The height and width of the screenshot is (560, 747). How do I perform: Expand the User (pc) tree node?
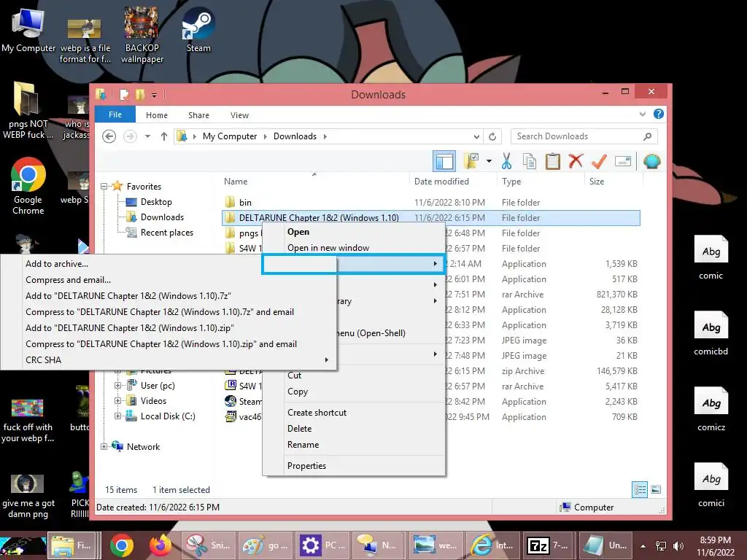click(117, 386)
